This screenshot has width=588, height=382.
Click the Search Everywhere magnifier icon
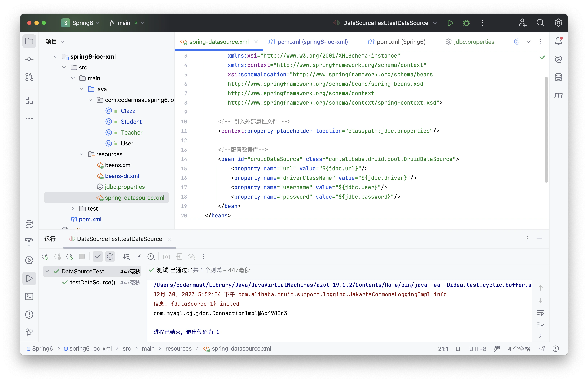(x=540, y=23)
